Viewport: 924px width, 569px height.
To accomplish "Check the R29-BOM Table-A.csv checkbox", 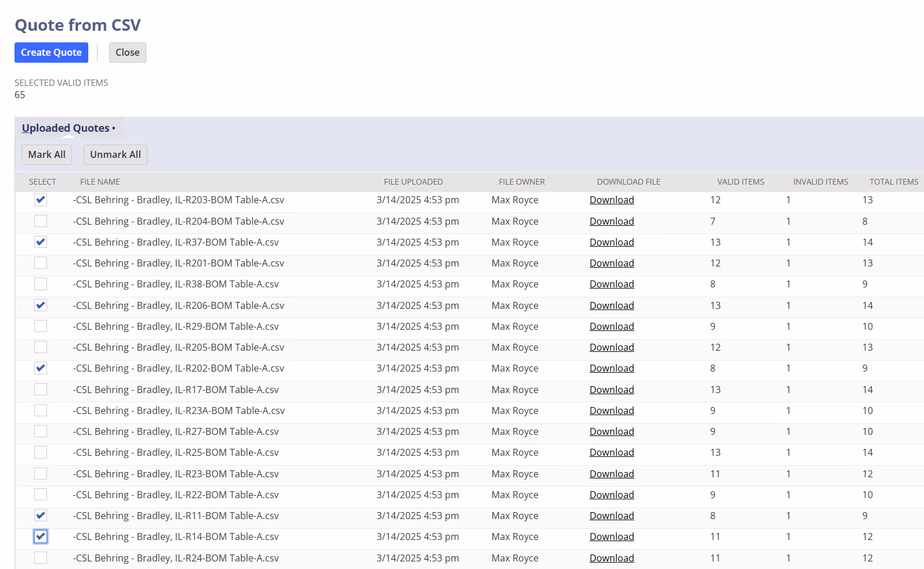I will (x=41, y=326).
